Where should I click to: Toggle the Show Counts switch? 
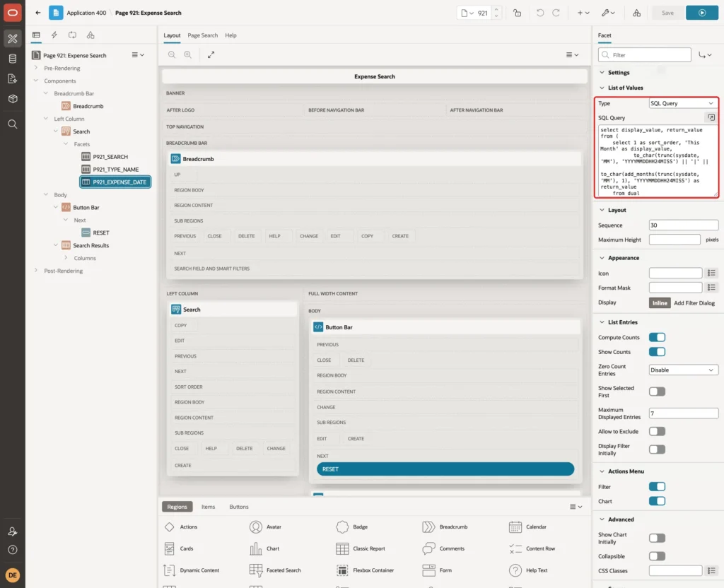[657, 352]
